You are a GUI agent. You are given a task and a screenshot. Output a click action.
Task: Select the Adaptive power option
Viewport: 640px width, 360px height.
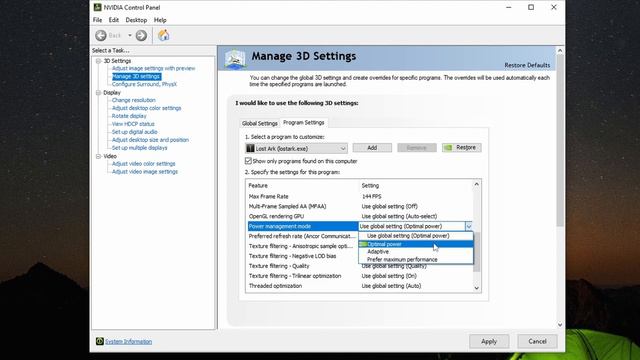(416, 252)
